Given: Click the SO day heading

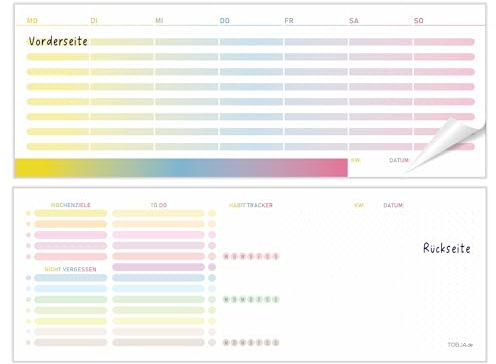Looking at the screenshot, I should [419, 21].
